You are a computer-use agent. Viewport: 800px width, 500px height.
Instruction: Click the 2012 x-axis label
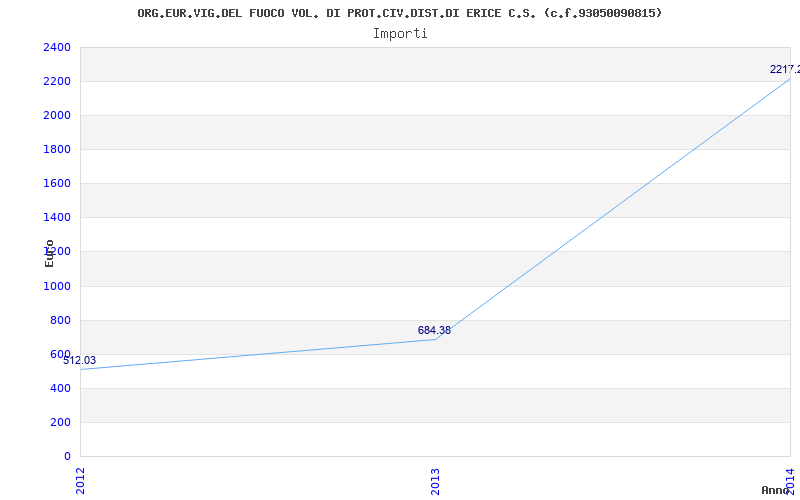pos(80,481)
